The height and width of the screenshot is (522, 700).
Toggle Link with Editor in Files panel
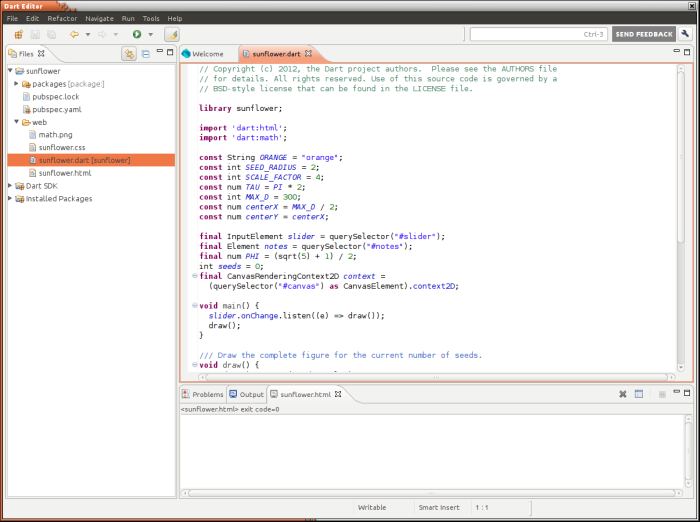point(129,53)
